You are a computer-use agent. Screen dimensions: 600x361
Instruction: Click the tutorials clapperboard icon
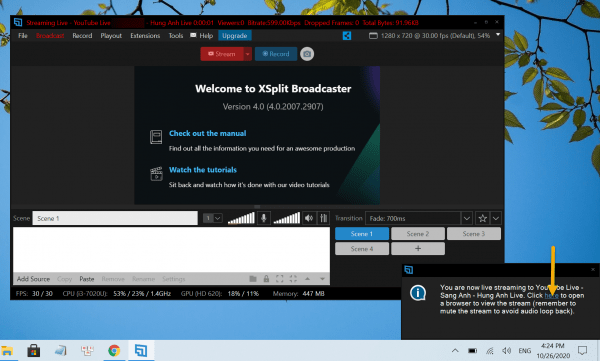156,173
